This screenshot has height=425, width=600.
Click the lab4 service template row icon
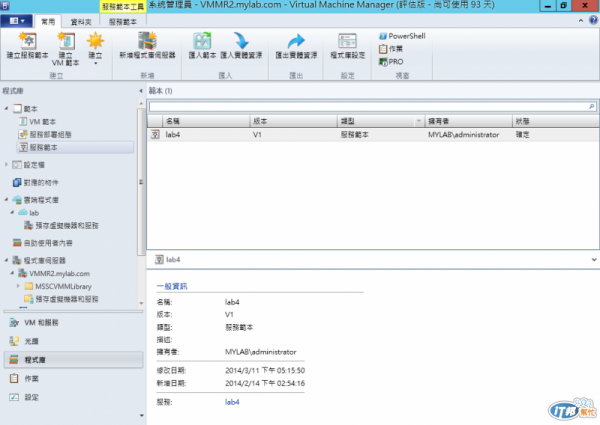coord(155,135)
